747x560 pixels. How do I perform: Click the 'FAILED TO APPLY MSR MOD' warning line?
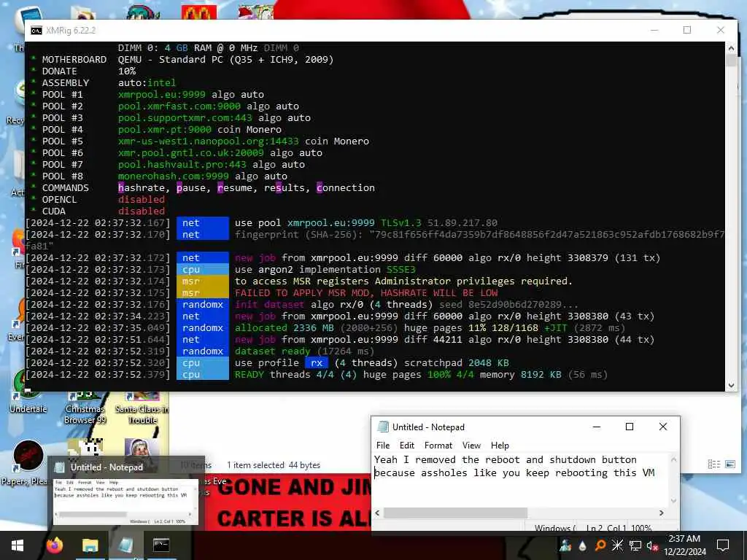click(x=366, y=293)
